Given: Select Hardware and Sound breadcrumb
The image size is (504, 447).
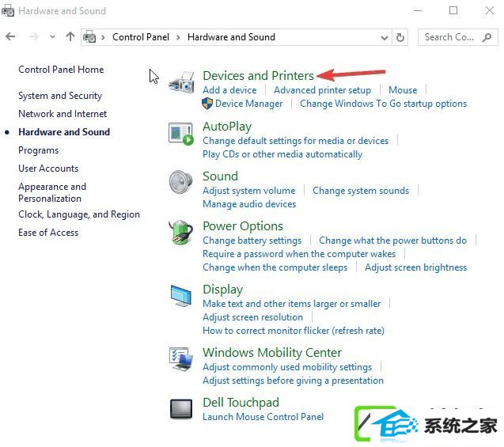Looking at the screenshot, I should (231, 37).
